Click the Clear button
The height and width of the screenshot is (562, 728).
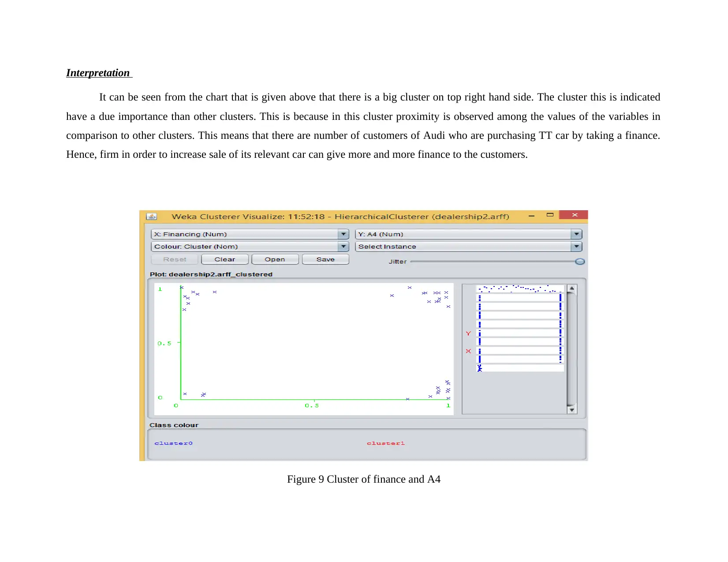click(x=225, y=259)
